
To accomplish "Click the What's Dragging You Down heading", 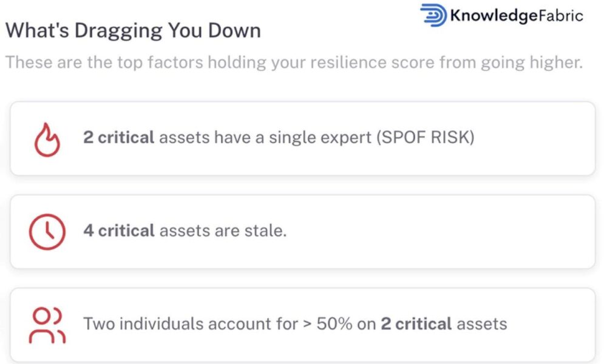I will pos(133,30).
